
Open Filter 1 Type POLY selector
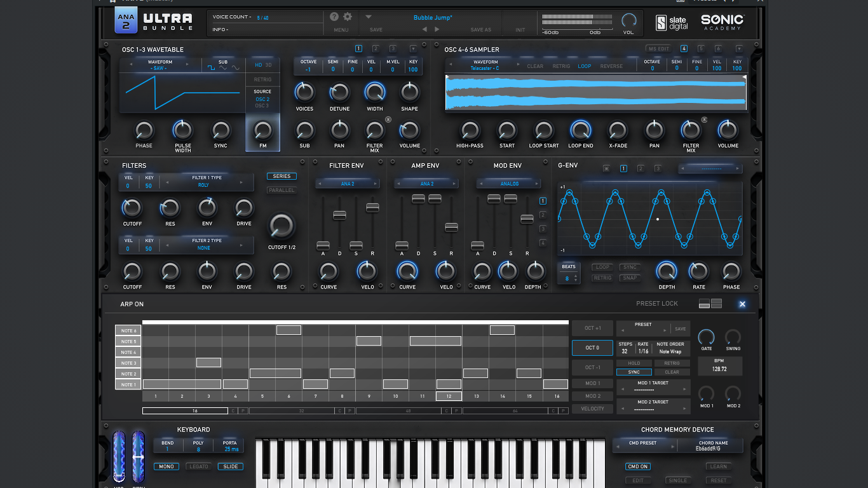tap(204, 181)
